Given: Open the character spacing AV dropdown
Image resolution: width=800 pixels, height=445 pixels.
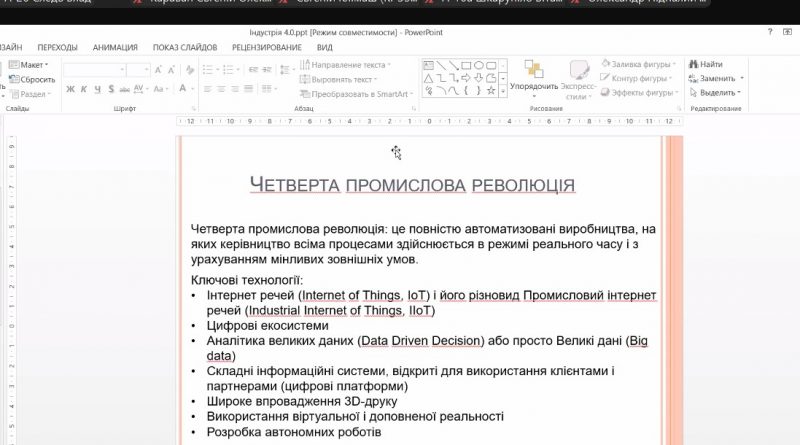Looking at the screenshot, I should (140, 89).
